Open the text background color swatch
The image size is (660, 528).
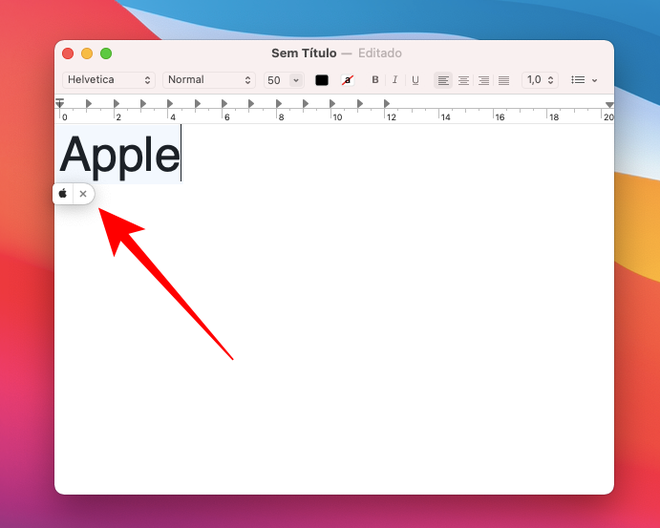(347, 80)
